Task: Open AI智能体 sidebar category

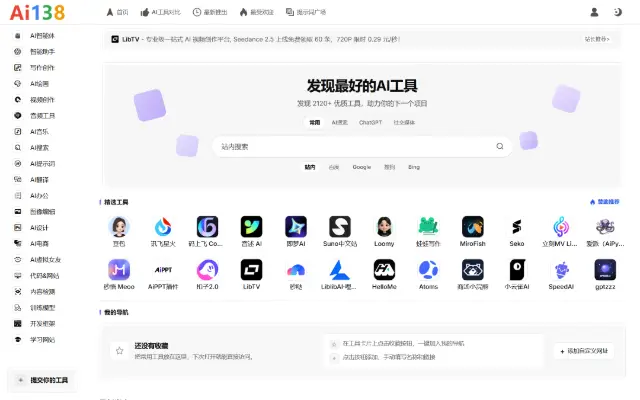Action: pos(42,36)
